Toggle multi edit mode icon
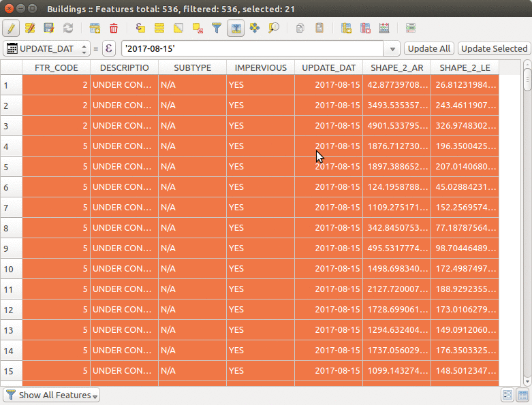Screen dimensions: 532x405 30,28
